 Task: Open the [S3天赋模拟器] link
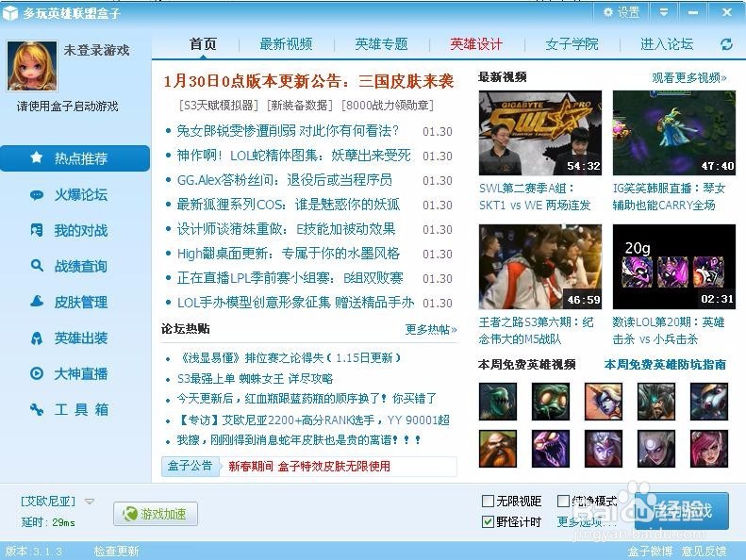[219, 106]
